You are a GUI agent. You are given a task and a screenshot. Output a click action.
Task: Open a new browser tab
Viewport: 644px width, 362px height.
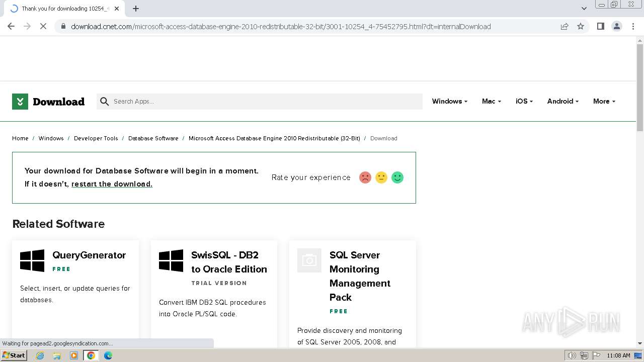[x=136, y=9]
